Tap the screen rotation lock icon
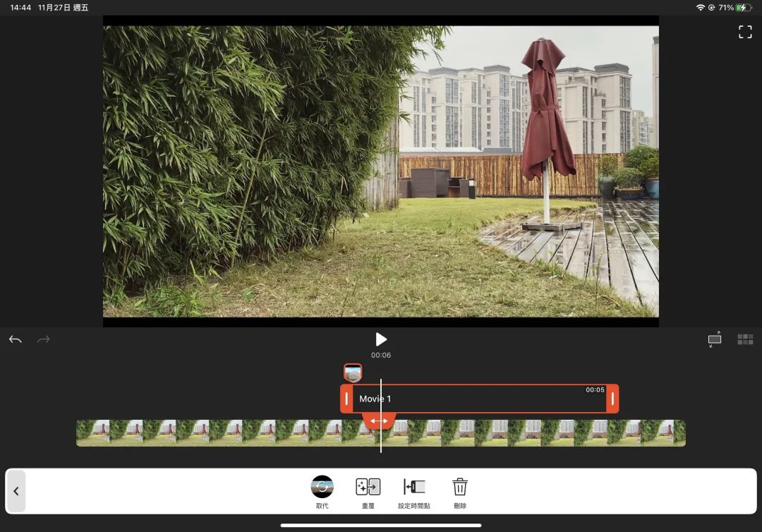 coord(711,7)
